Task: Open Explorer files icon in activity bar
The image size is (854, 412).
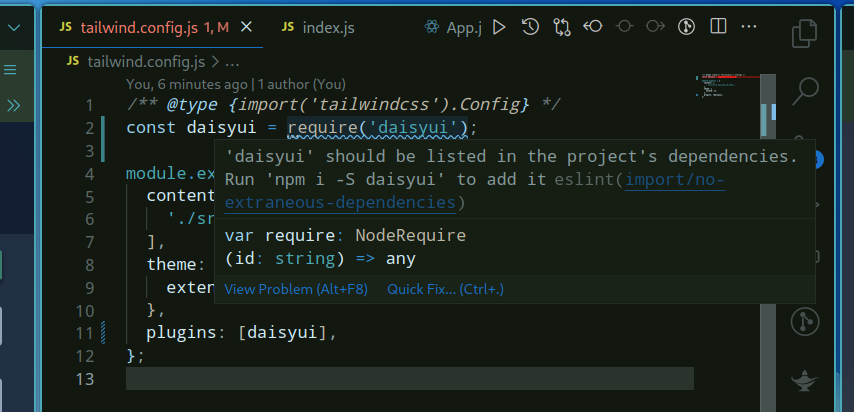Action: (805, 34)
